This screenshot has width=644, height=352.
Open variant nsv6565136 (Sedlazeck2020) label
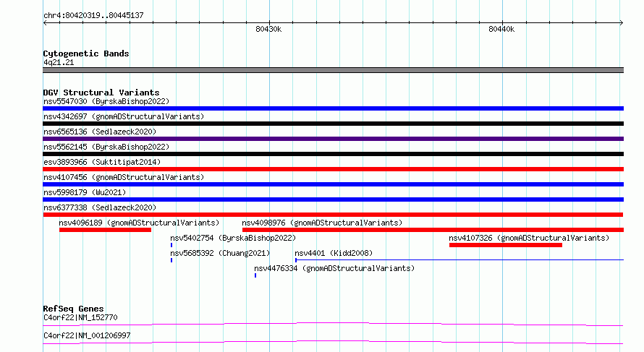[x=100, y=132]
